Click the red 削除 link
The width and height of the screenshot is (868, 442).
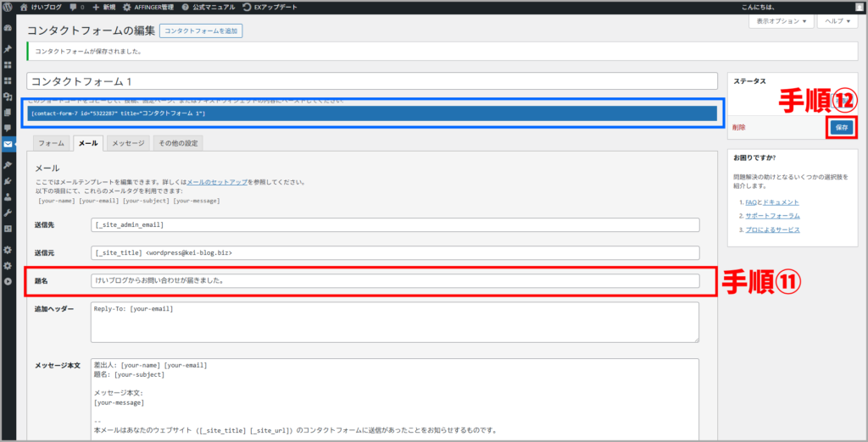tap(739, 128)
